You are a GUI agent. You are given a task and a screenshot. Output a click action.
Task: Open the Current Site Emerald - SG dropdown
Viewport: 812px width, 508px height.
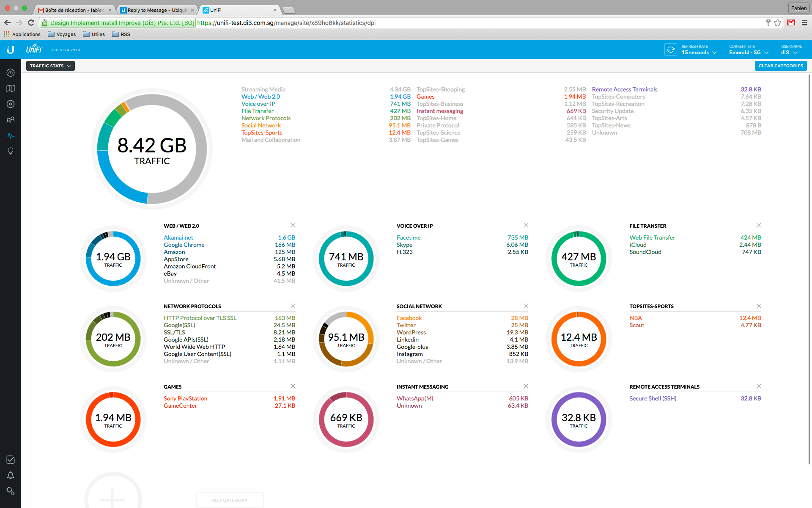pos(748,52)
